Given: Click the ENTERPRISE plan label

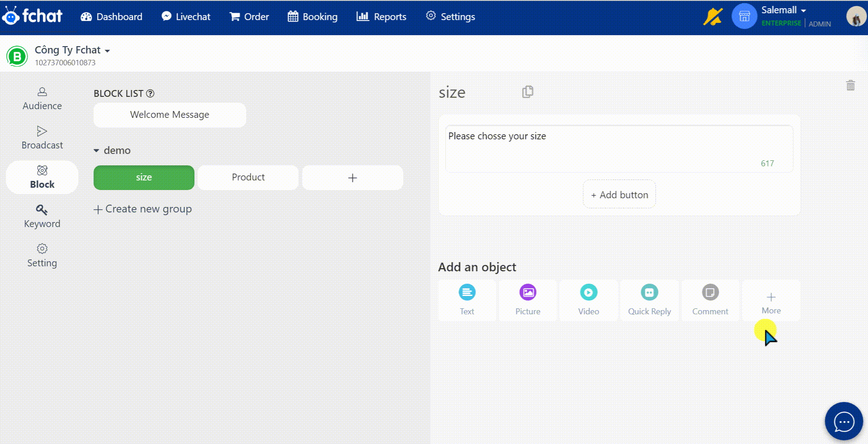Looking at the screenshot, I should coord(781,23).
